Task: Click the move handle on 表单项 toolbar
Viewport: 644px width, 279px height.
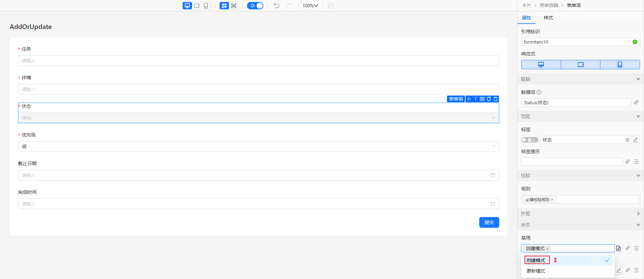Action: pos(469,99)
